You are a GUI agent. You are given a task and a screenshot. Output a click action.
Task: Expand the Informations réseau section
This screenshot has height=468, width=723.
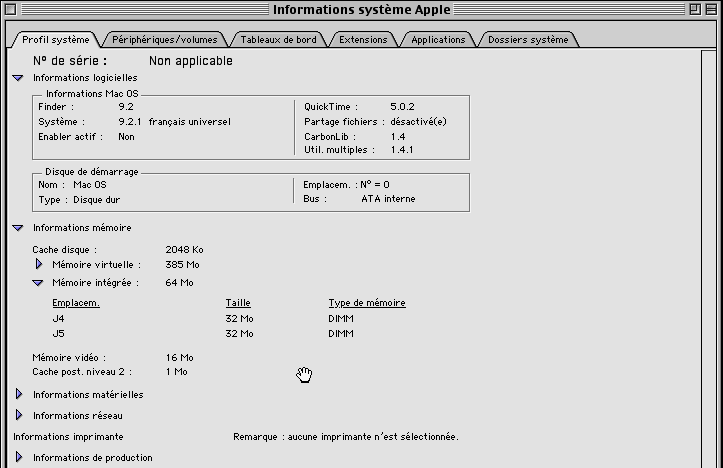coord(19,415)
